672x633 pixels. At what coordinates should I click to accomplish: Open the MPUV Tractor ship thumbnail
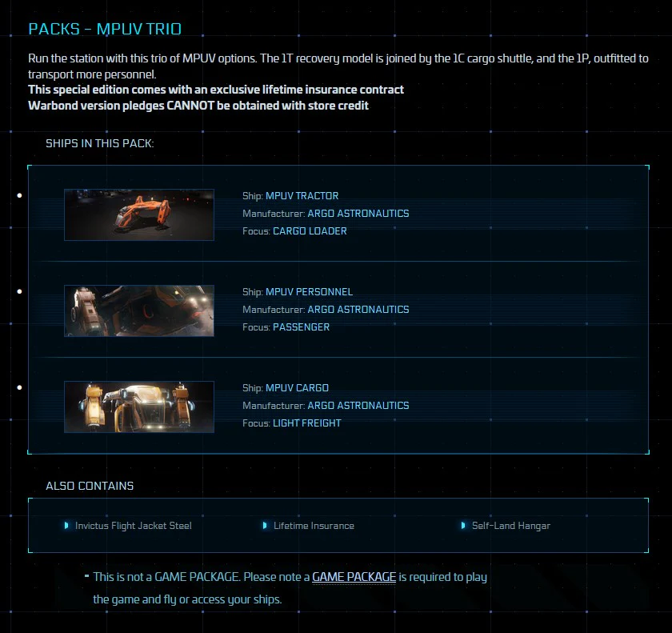click(x=139, y=214)
